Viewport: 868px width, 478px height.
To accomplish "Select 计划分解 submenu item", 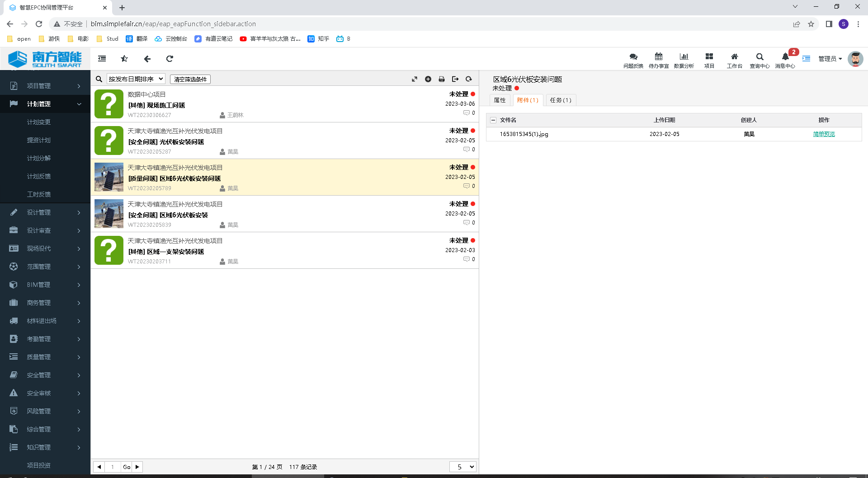I will coord(39,158).
